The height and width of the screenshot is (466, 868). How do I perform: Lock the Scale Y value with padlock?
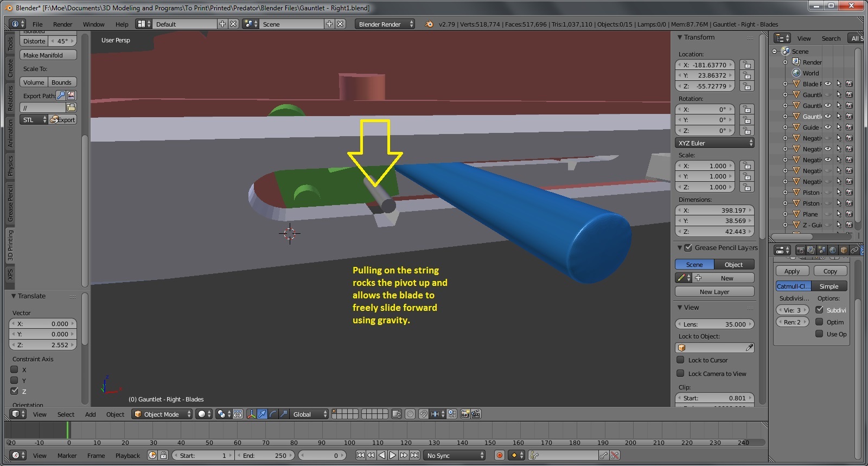click(x=747, y=176)
